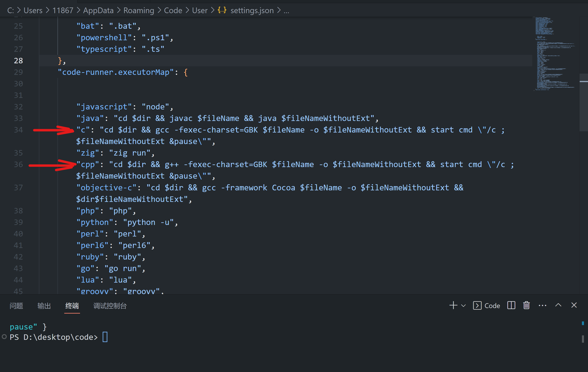Click the "java" key on line 33
This screenshot has width=588, height=372.
(x=90, y=118)
